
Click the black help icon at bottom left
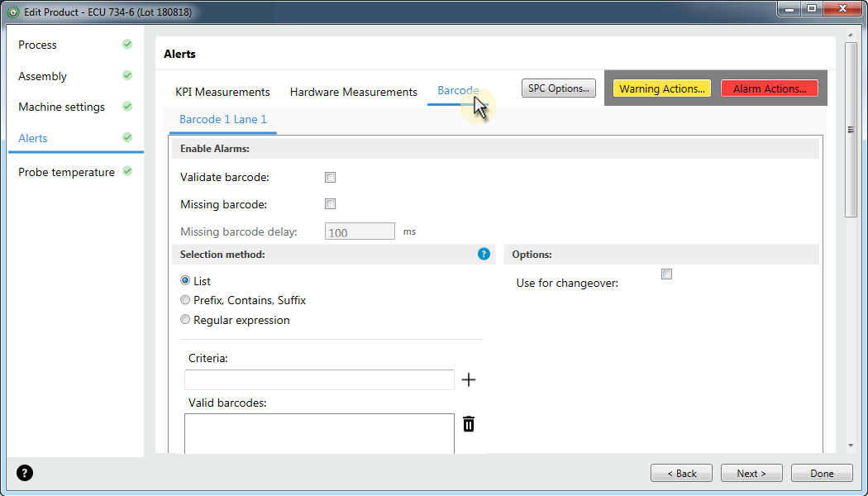[25, 473]
